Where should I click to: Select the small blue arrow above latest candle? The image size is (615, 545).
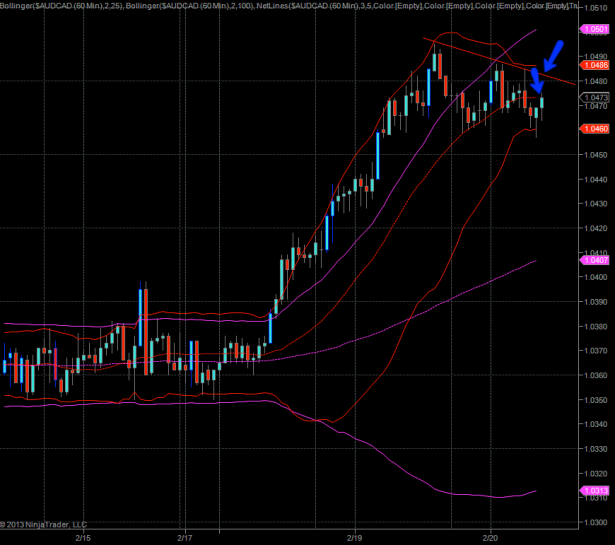pos(536,80)
